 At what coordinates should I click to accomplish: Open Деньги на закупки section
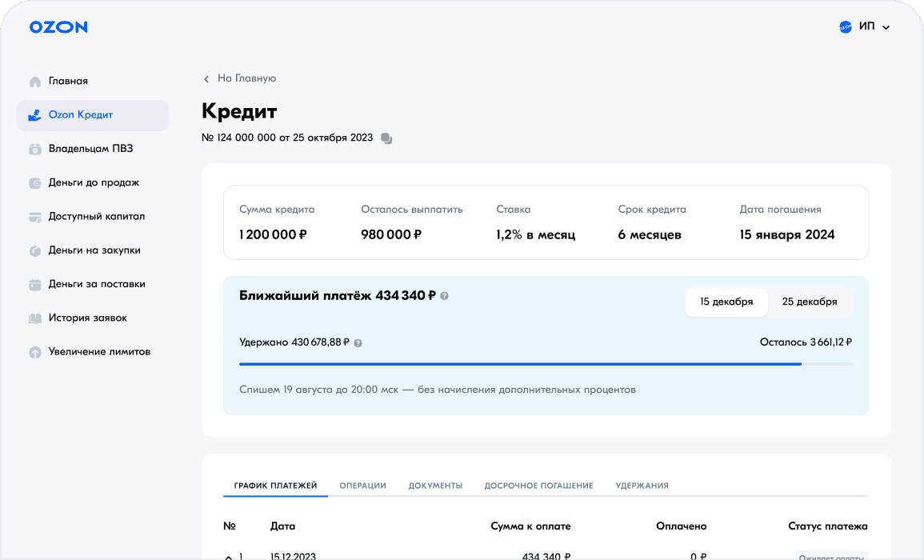93,250
